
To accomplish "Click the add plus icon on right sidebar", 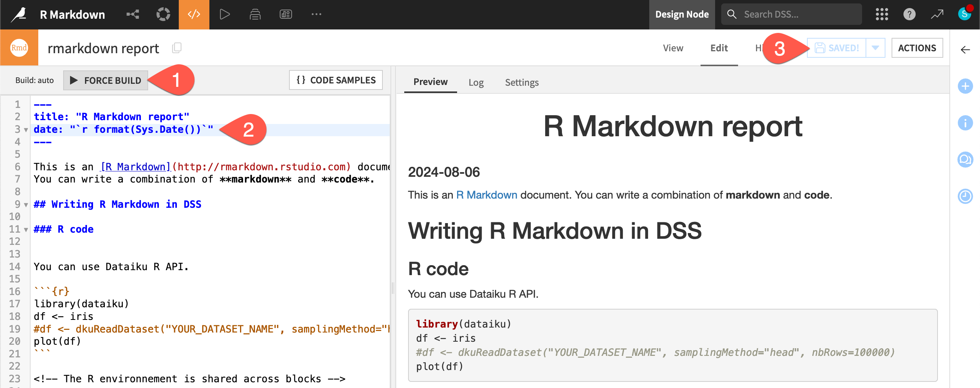I will coord(966,86).
